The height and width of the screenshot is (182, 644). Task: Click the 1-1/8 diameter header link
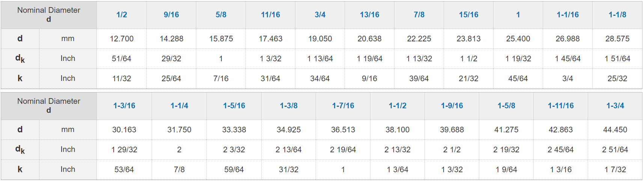click(617, 15)
